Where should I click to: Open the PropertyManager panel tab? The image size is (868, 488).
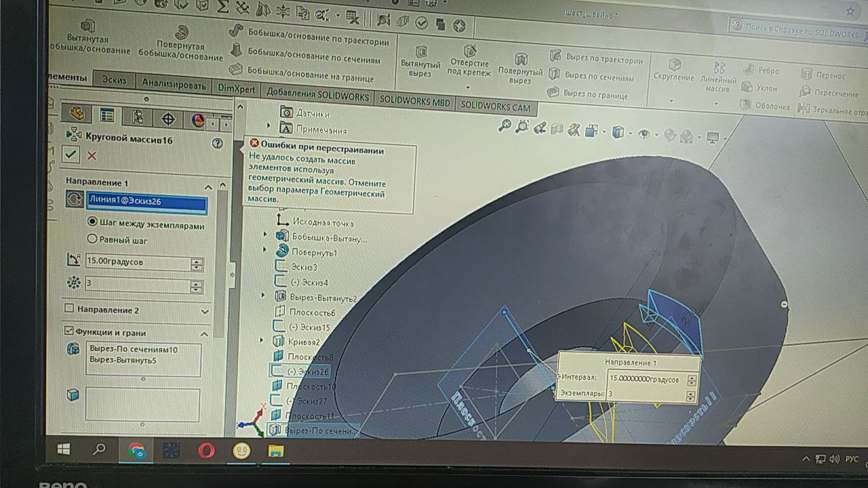(107, 115)
